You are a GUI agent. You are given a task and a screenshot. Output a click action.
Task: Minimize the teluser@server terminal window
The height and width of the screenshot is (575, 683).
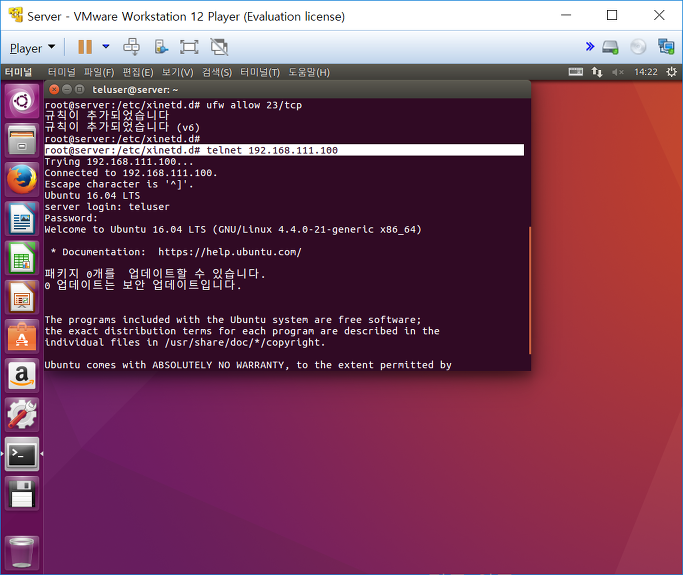67,90
